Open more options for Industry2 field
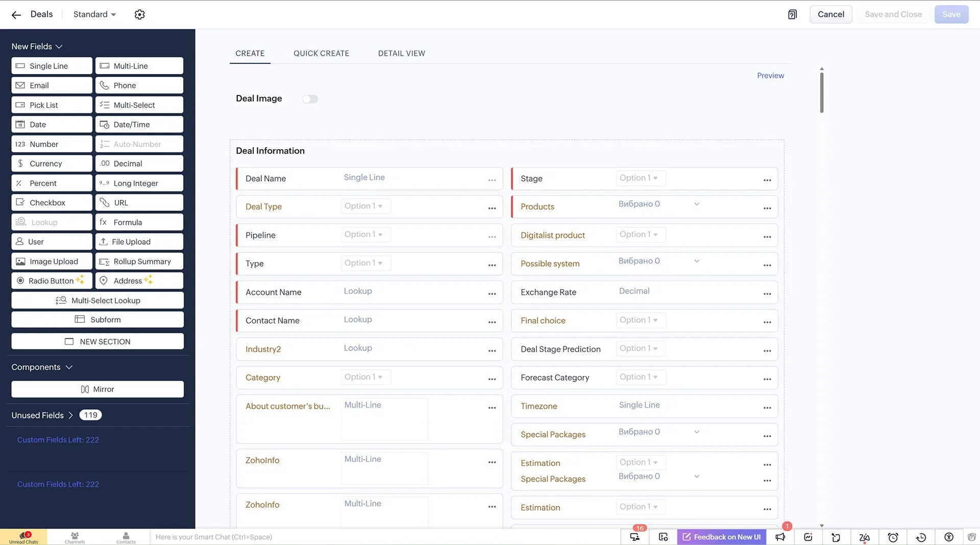The image size is (980, 545). click(492, 350)
